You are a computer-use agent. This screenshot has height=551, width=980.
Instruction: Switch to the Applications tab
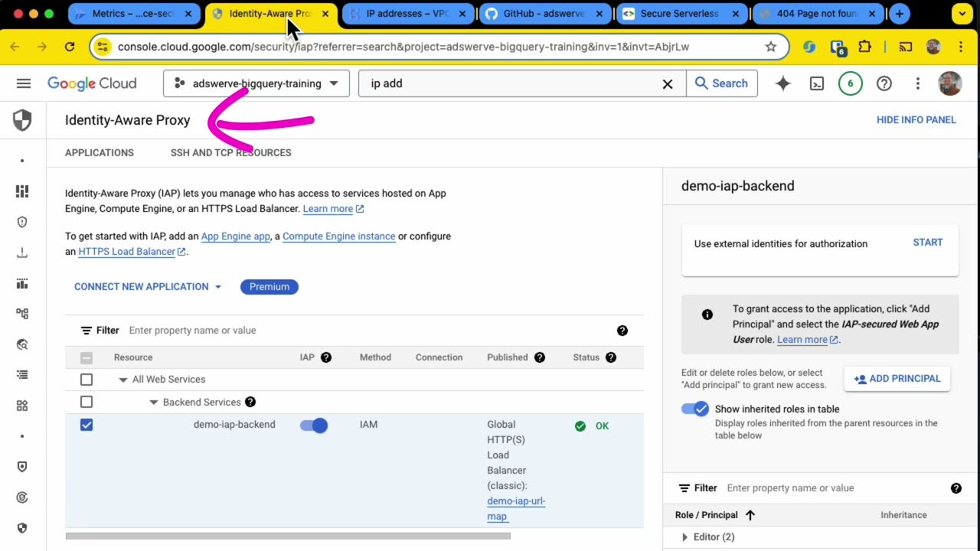(100, 152)
